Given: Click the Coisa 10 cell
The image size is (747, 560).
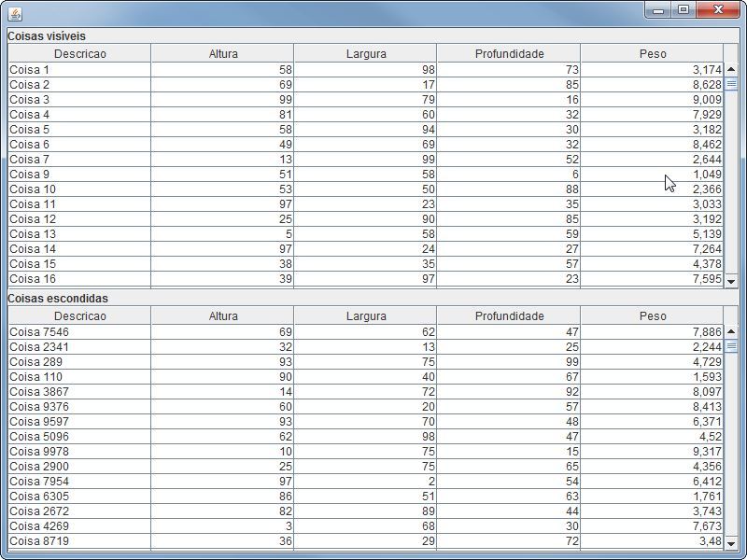Looking at the screenshot, I should tap(79, 189).
